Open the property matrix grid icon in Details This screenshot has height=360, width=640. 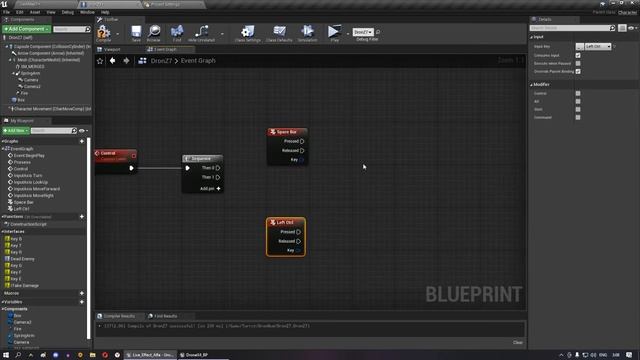(x=622, y=28)
